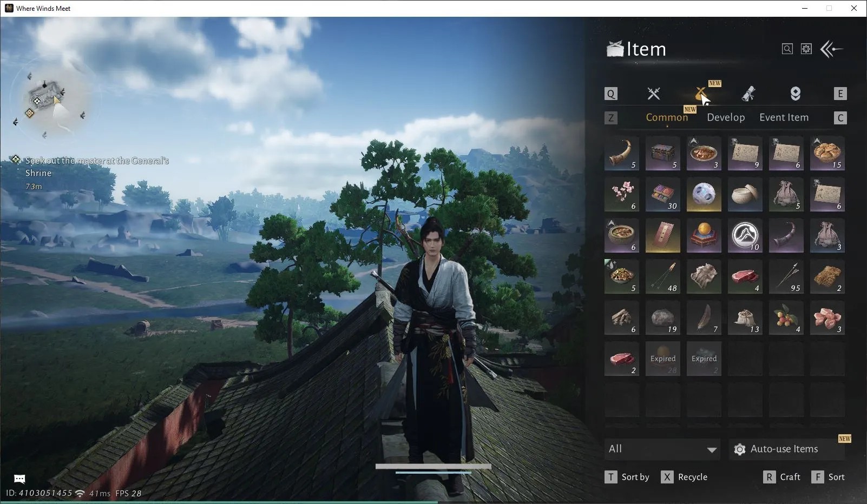Select the Common sub-tab
867x504 pixels.
pyautogui.click(x=667, y=117)
